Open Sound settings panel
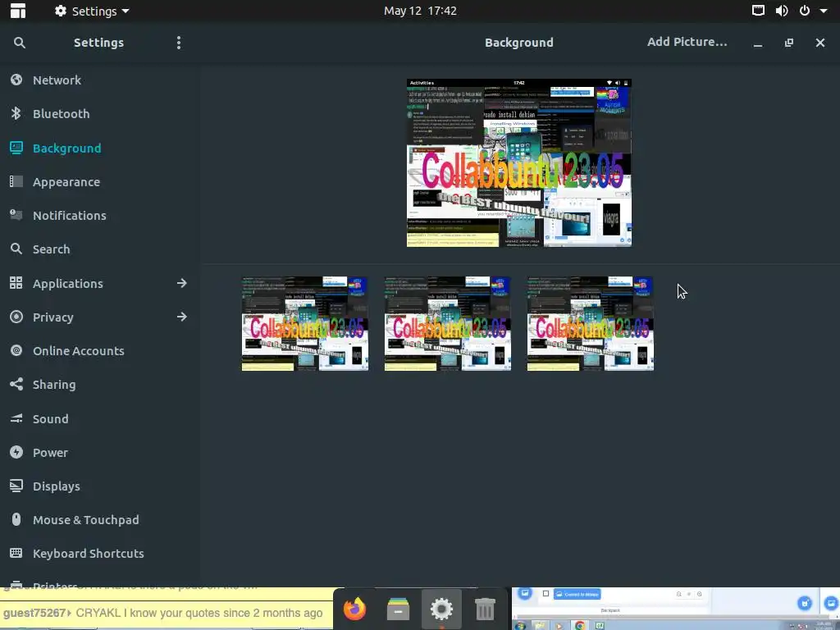The width and height of the screenshot is (840, 630). tap(50, 419)
